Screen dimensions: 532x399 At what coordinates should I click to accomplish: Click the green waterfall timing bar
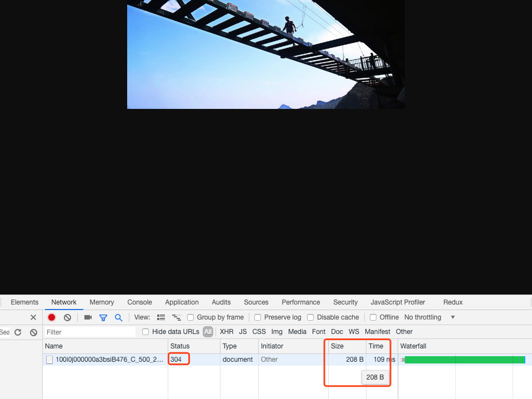click(465, 360)
